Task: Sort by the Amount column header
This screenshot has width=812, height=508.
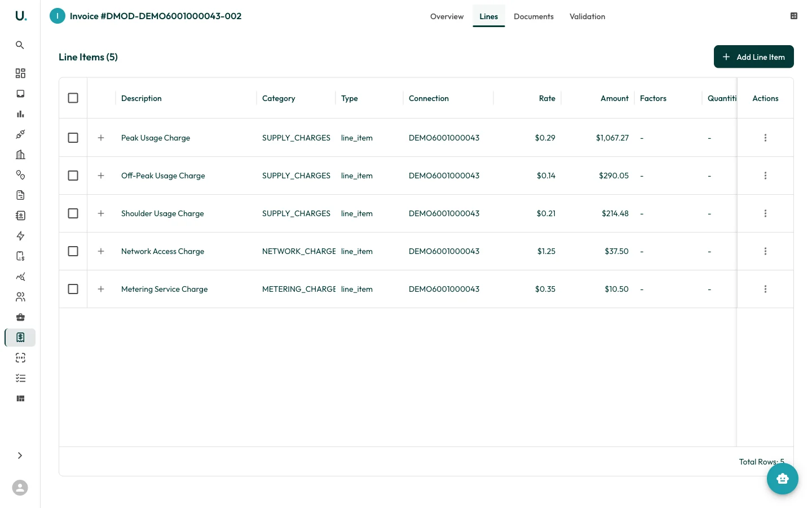Action: click(x=615, y=98)
